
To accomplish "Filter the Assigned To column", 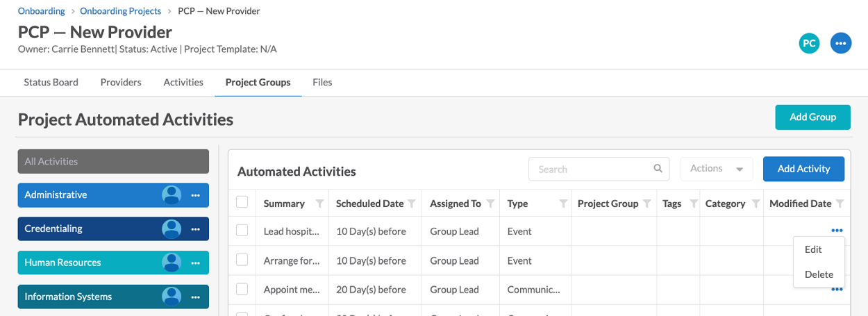I will [490, 203].
